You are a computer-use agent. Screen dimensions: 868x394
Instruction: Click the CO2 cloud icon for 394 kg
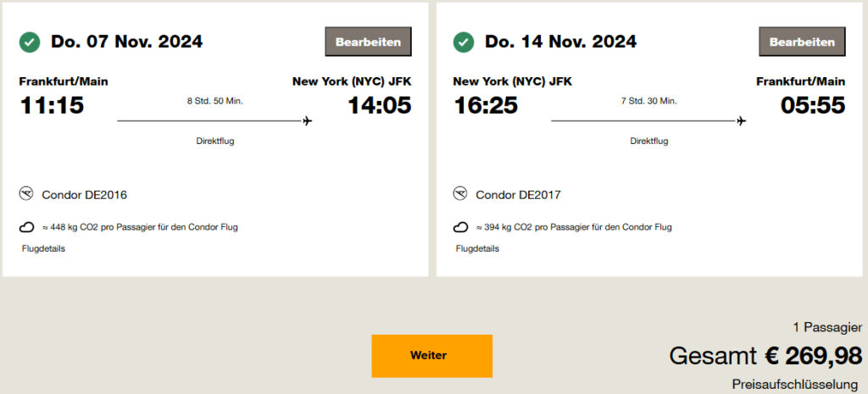[x=460, y=227]
